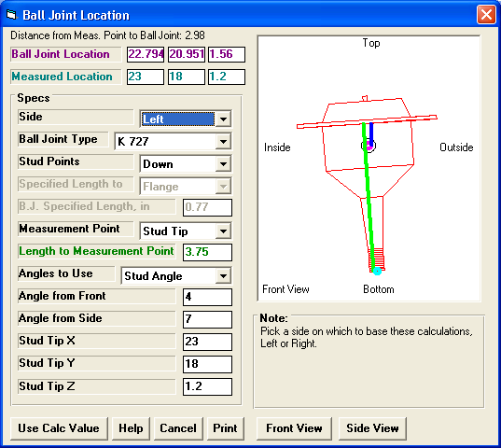Expand the Ball Joint Type dropdown
Screen dimensions: 501x448
tap(223, 141)
